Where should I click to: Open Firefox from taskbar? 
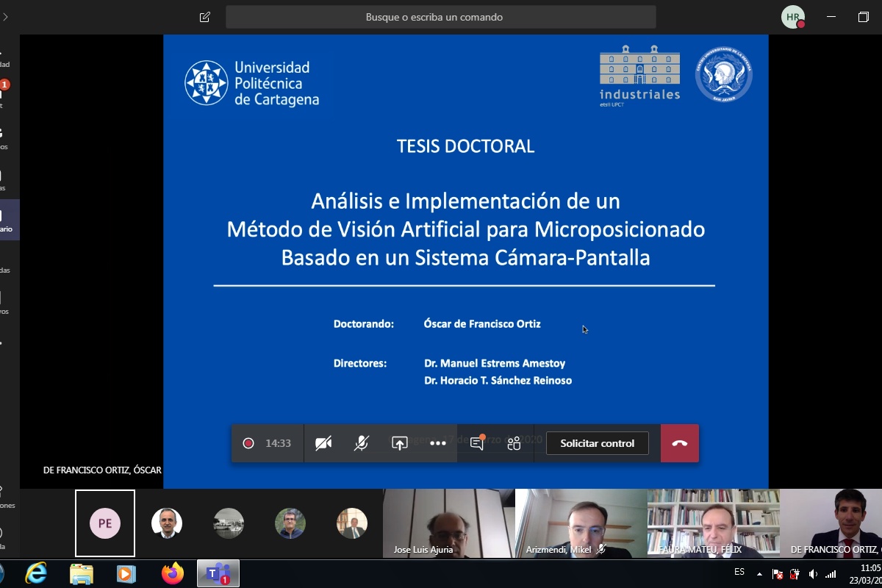point(173,573)
